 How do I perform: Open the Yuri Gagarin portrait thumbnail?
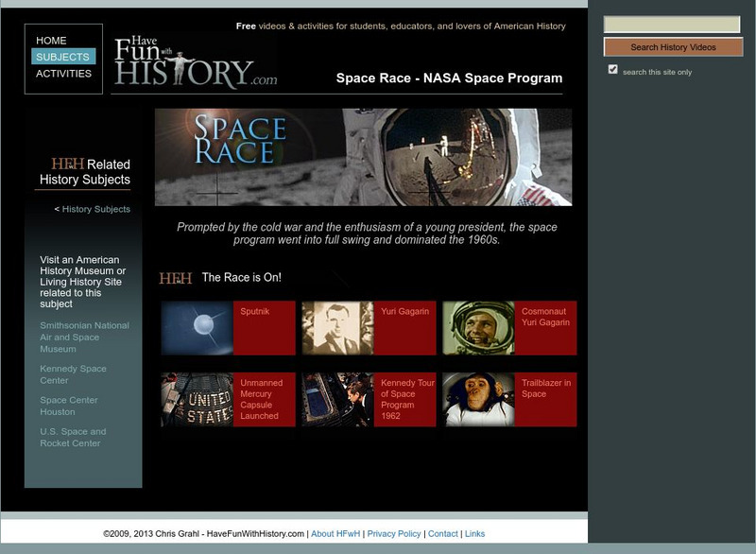pyautogui.click(x=337, y=328)
